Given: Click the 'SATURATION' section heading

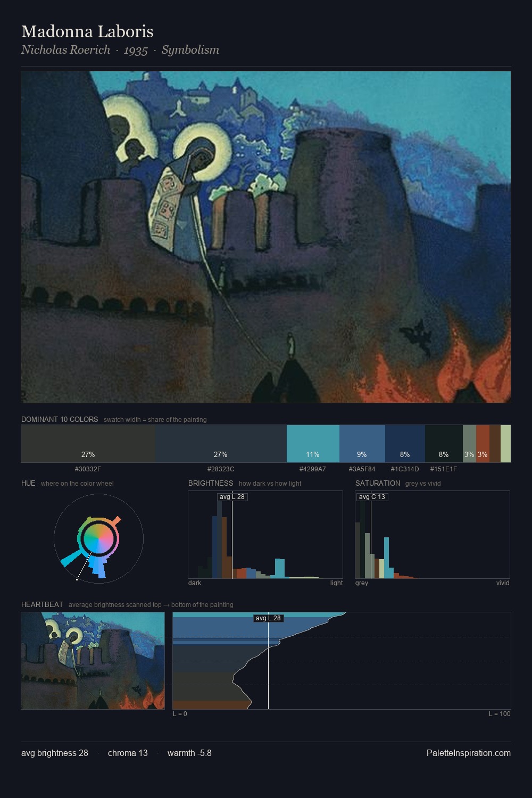Looking at the screenshot, I should tap(378, 483).
